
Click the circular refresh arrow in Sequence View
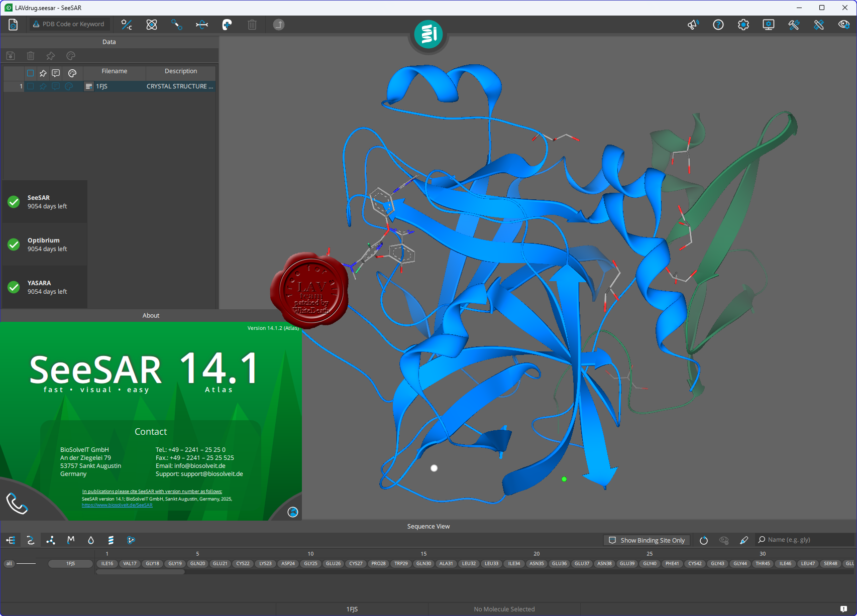[x=704, y=540]
